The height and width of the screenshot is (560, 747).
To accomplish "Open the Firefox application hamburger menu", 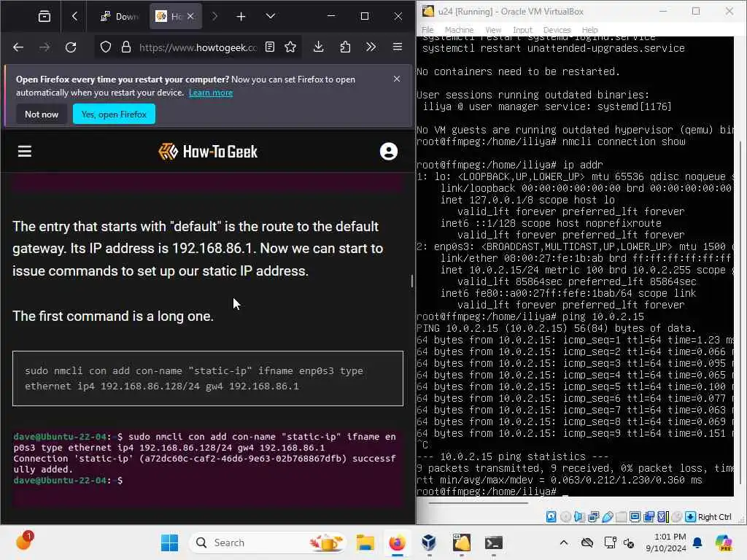I will click(398, 47).
